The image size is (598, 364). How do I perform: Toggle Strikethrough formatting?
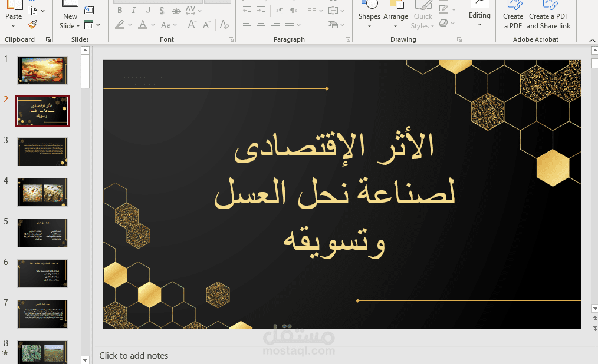[176, 11]
